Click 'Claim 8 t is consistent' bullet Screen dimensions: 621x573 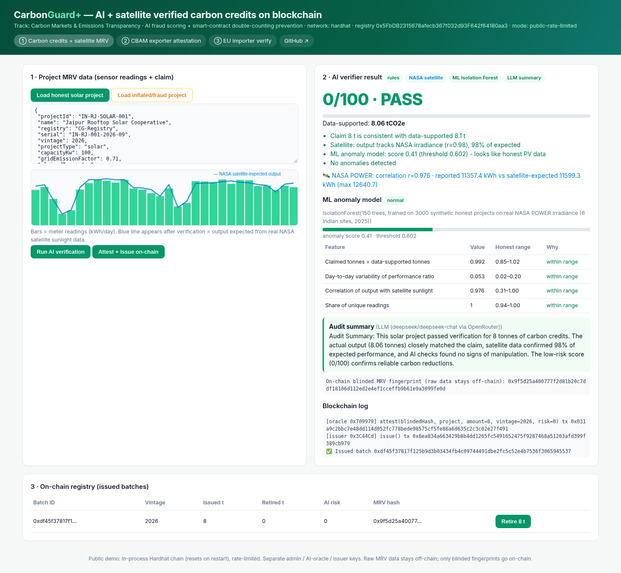[398, 136]
